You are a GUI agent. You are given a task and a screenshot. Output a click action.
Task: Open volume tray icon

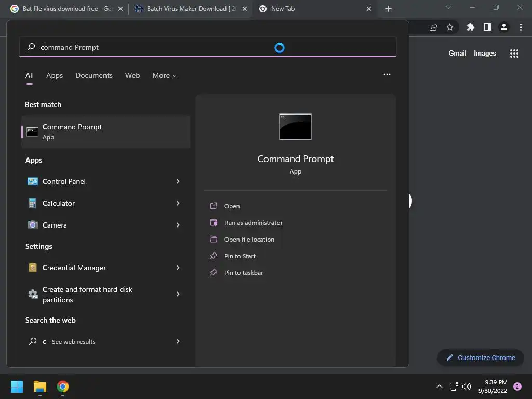(467, 387)
